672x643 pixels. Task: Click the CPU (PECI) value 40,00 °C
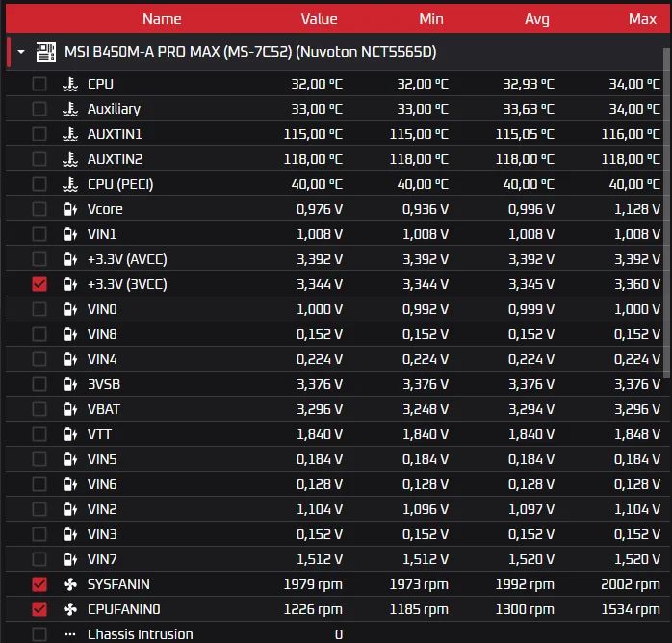[317, 184]
